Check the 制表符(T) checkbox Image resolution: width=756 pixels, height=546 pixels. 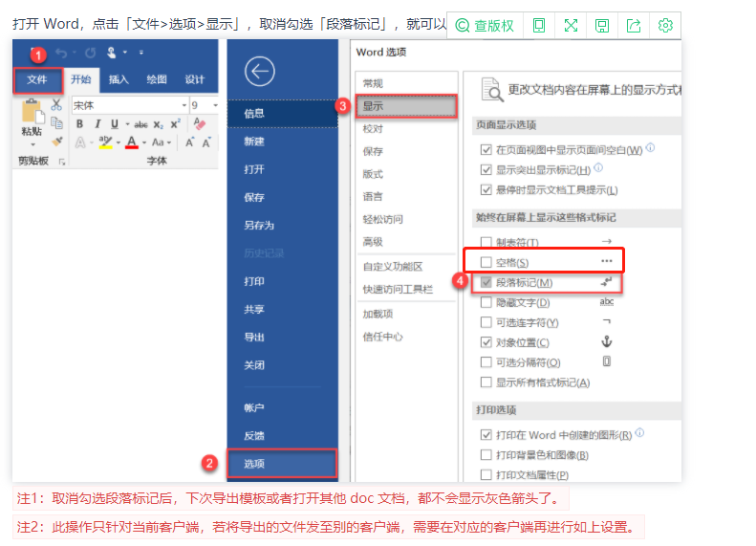point(486,242)
